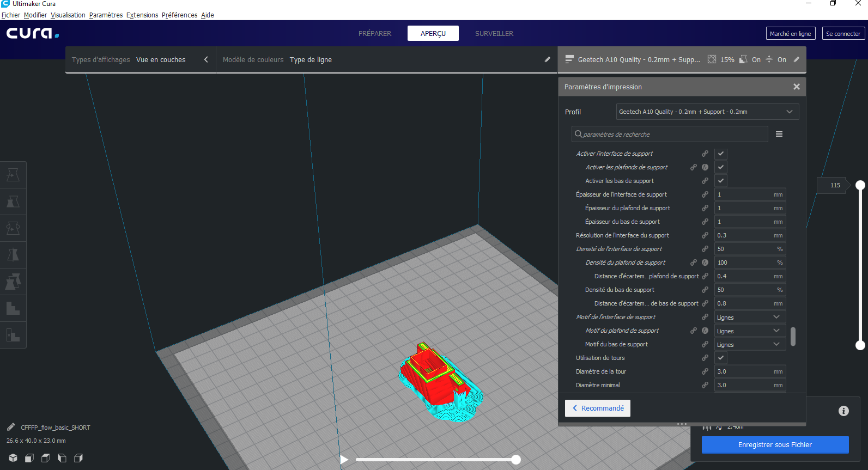Click Enregistrer sous Fichier button
Viewport: 868px width, 470px height.
(x=775, y=444)
